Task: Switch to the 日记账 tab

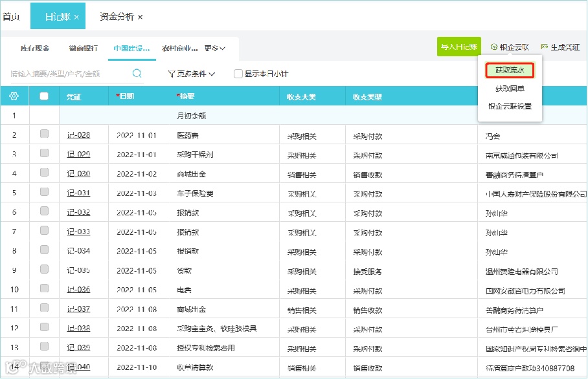Action: pyautogui.click(x=58, y=17)
